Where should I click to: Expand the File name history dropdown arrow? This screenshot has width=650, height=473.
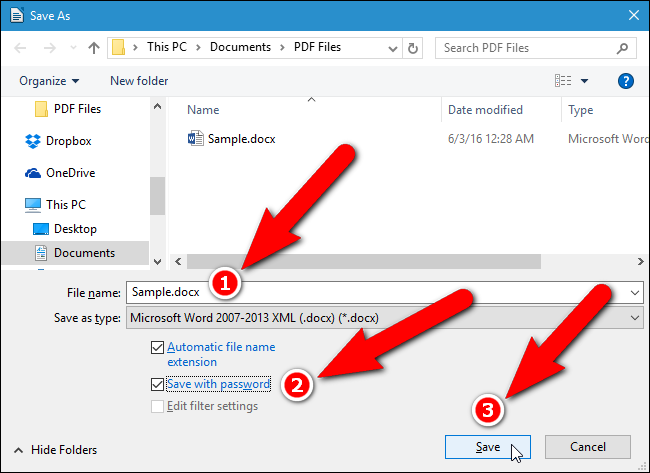[635, 293]
